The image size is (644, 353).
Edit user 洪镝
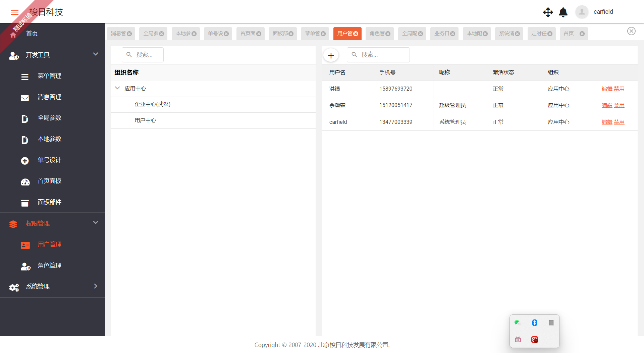(607, 89)
